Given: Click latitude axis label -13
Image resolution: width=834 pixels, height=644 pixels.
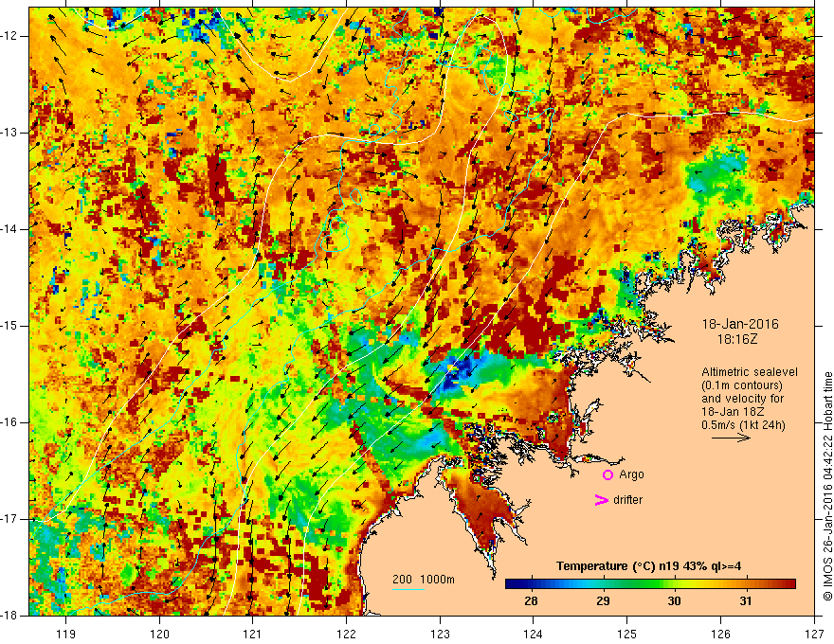Looking at the screenshot, I should (9, 133).
